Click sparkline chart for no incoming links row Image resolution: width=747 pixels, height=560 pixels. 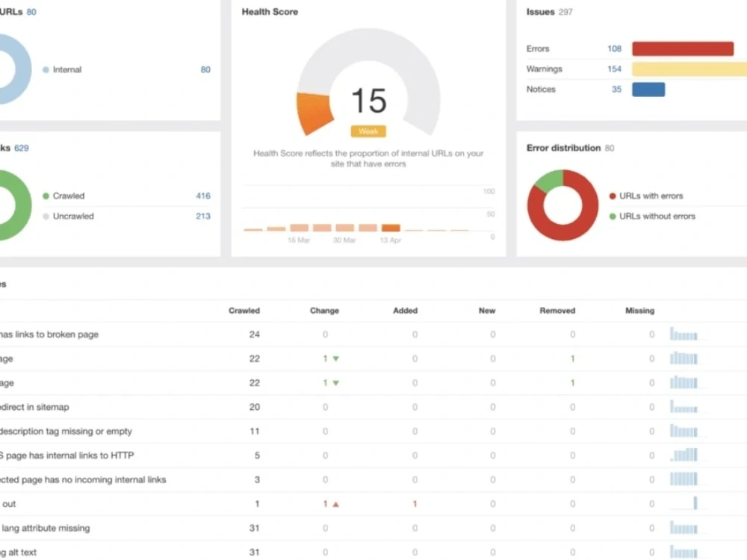coord(684,479)
